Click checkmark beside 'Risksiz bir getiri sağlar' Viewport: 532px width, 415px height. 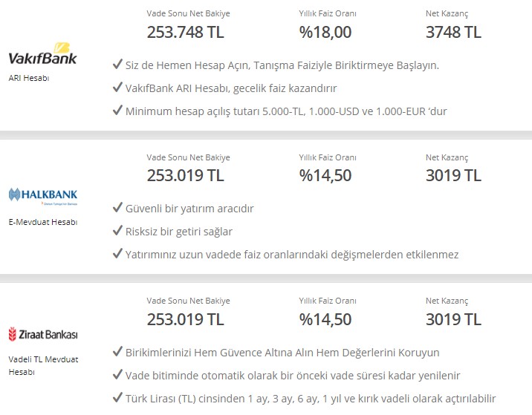(x=117, y=230)
